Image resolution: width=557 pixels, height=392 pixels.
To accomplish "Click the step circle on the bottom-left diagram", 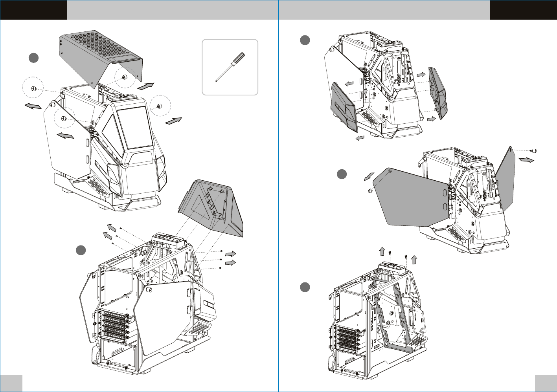I will [x=81, y=250].
